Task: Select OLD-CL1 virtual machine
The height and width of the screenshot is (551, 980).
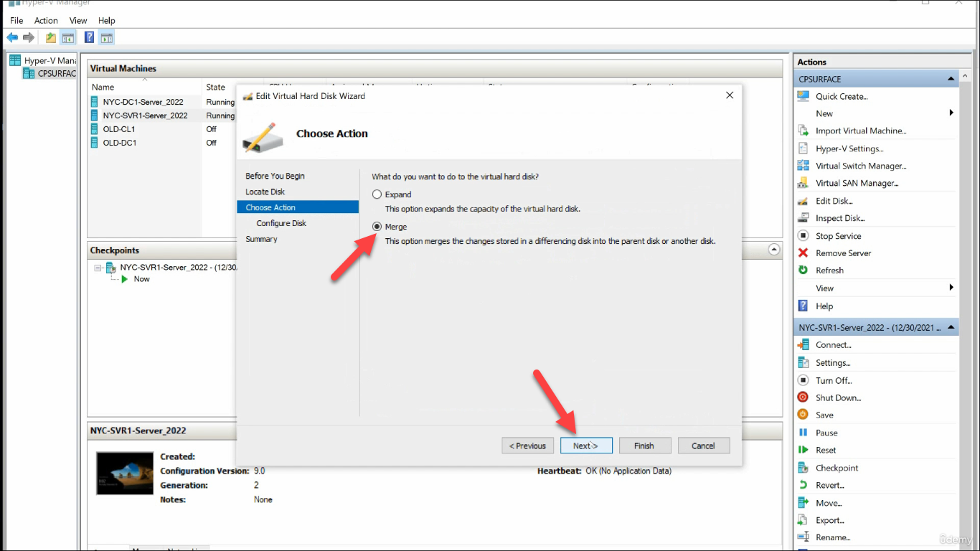Action: pyautogui.click(x=118, y=129)
